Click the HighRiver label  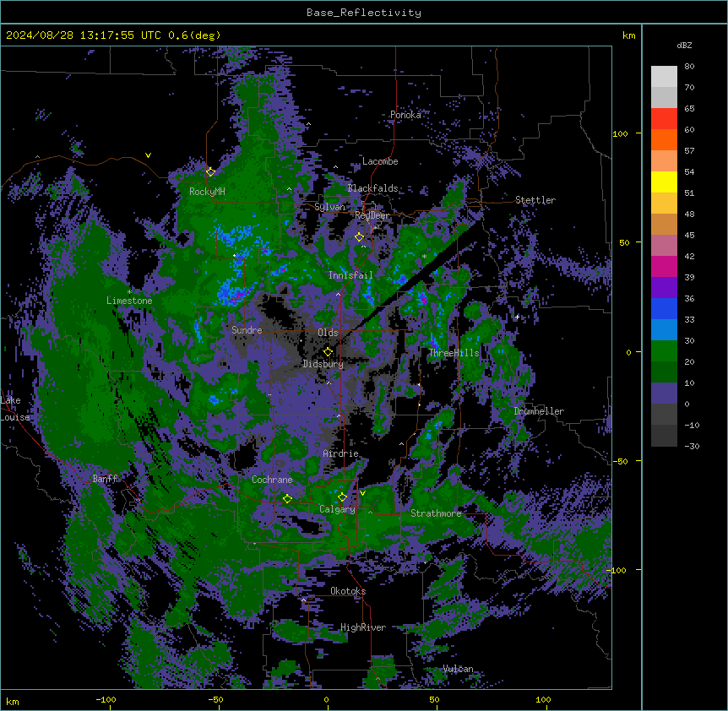363,627
